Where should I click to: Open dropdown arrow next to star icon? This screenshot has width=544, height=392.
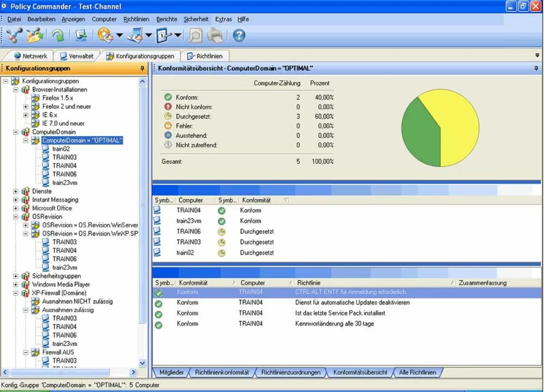119,35
